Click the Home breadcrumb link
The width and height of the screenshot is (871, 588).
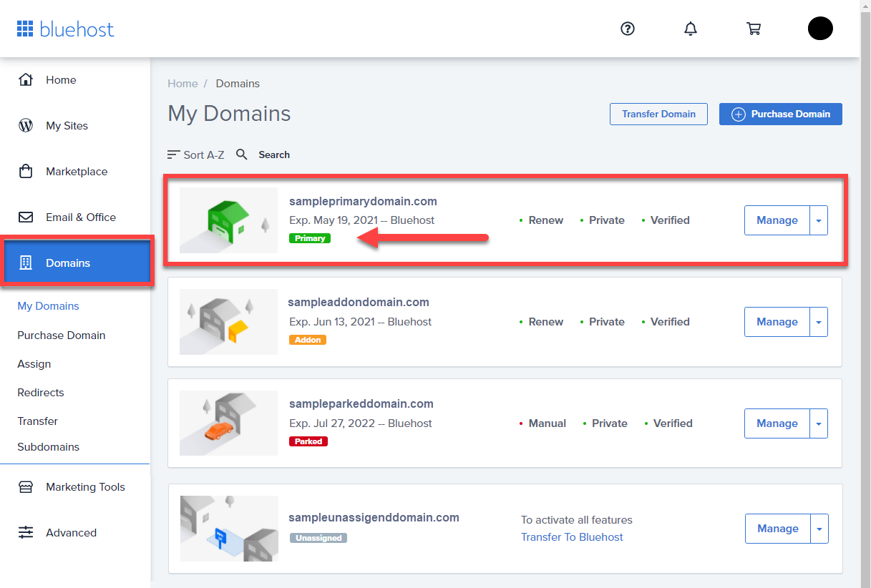click(183, 84)
